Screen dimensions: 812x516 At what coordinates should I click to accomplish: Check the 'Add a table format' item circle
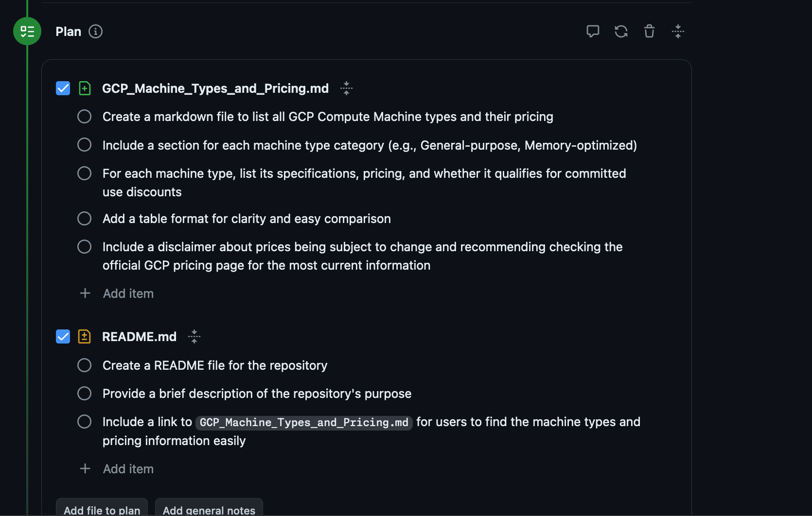pyautogui.click(x=84, y=218)
